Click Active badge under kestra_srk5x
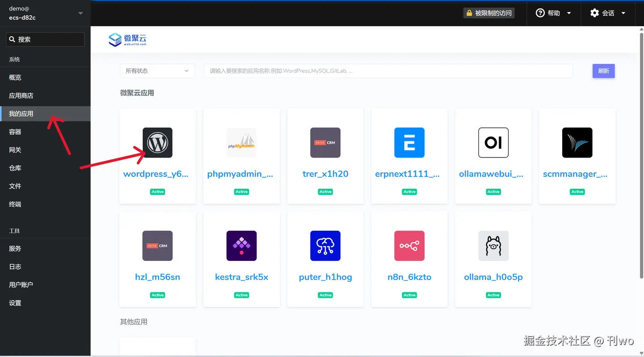Screen dimensions: 644x357 pyautogui.click(x=241, y=295)
